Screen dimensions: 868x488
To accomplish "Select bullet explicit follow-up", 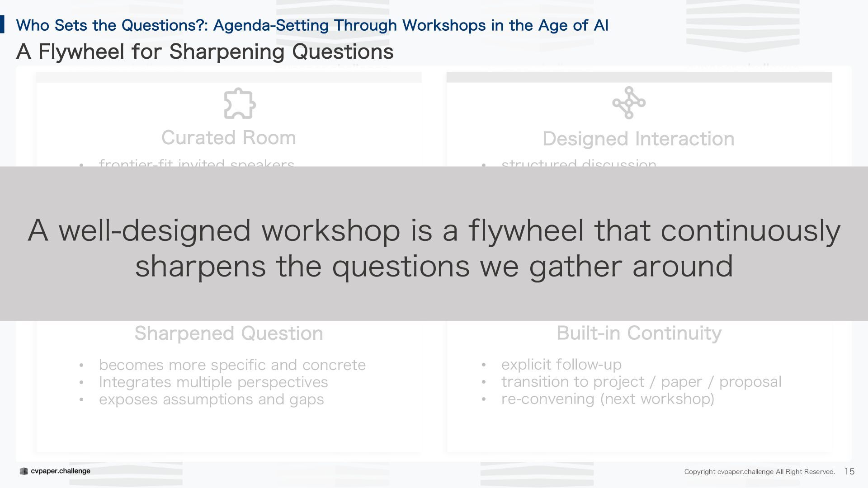I will [x=561, y=365].
